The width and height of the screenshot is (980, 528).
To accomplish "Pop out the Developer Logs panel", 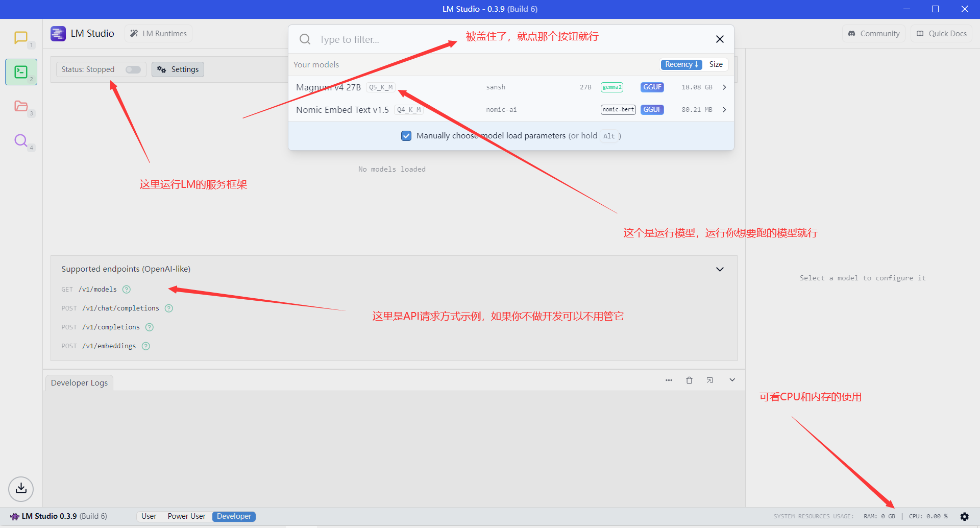I will (x=709, y=380).
